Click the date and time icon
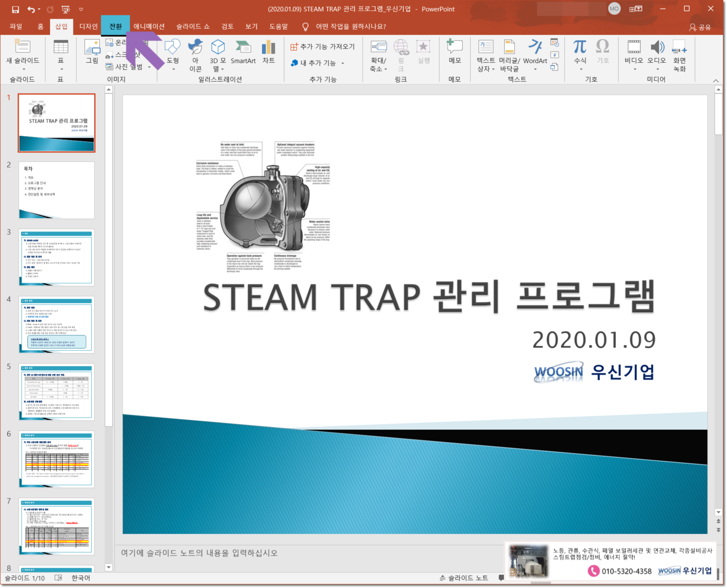Screen dimensions: 727x588 (x=555, y=43)
